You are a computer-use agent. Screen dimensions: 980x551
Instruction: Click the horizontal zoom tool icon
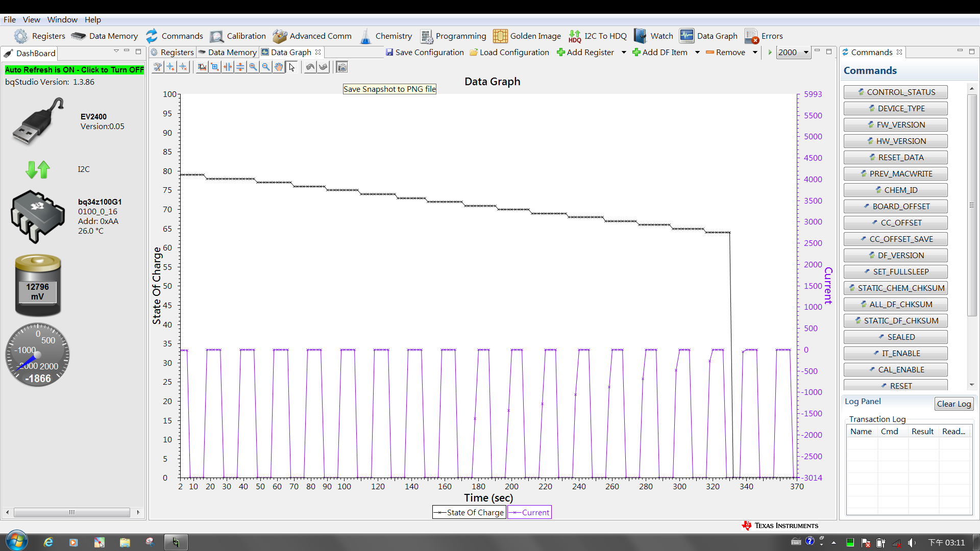tap(228, 67)
